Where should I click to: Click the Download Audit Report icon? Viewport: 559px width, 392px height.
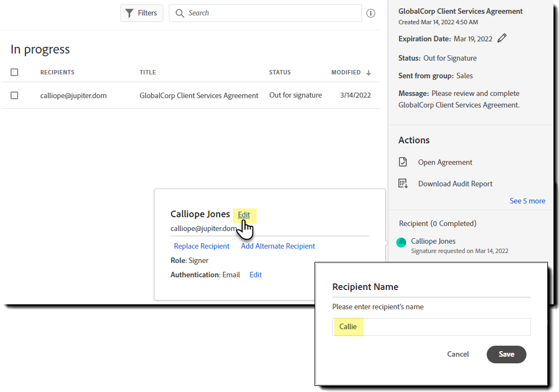tap(403, 183)
